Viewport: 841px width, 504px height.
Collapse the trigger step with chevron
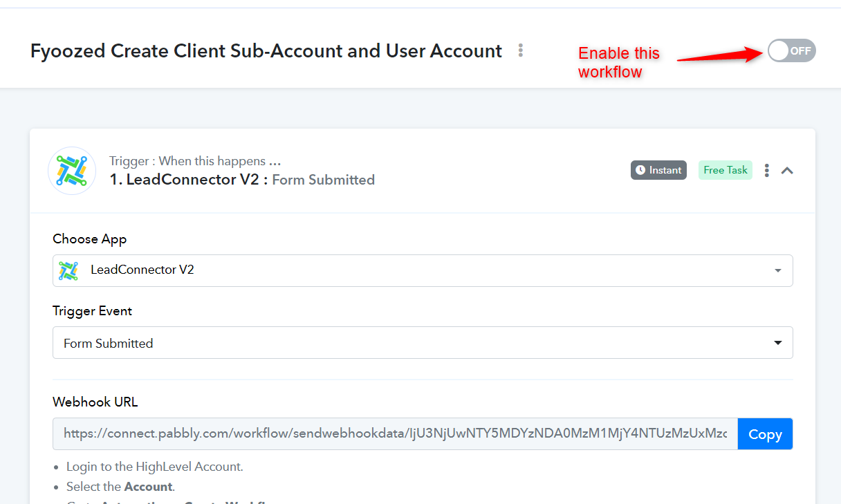787,170
